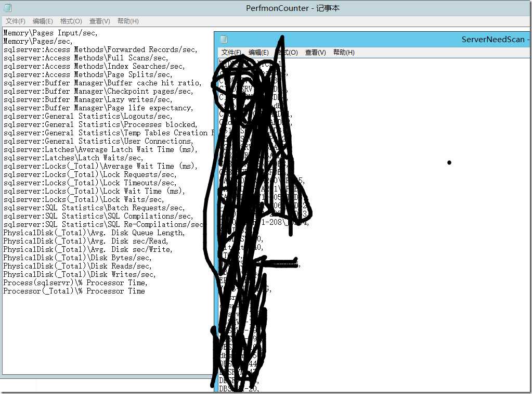Open 格式(O) menu in PerfmonCounter window
Screen dimensions: 532x394
[x=71, y=21]
